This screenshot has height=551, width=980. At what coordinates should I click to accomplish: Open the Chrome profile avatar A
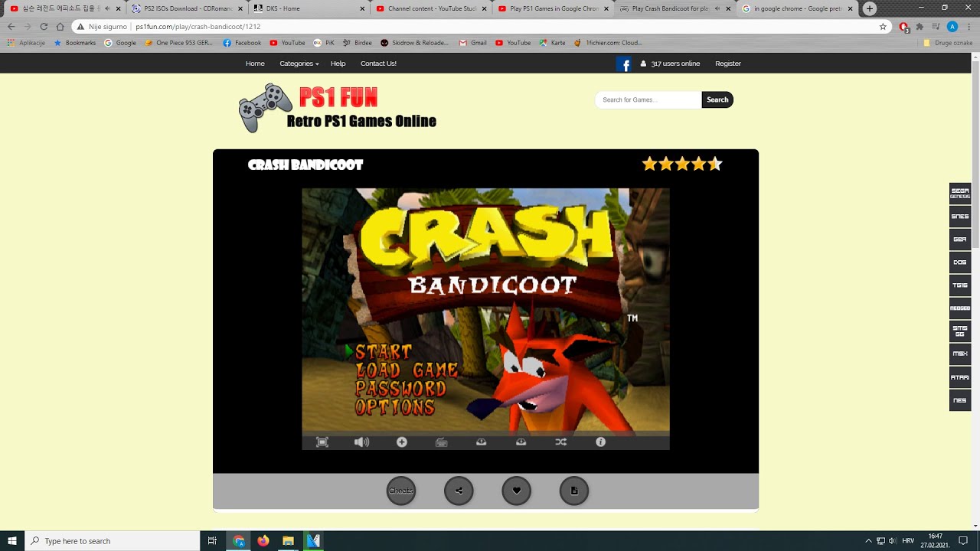coord(952,26)
